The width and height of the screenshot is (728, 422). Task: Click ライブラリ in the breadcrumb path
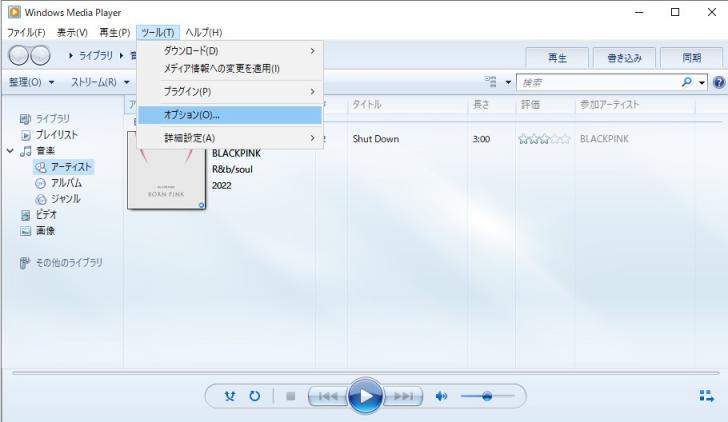[96, 55]
